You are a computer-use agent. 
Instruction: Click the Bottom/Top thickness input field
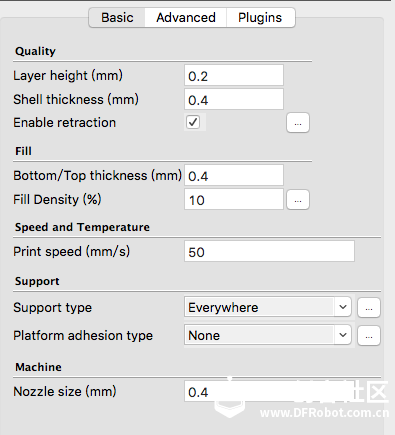click(x=234, y=175)
